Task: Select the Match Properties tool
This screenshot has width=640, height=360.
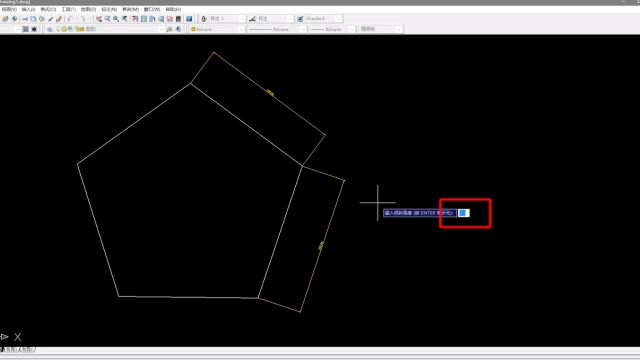Action: pos(51,19)
